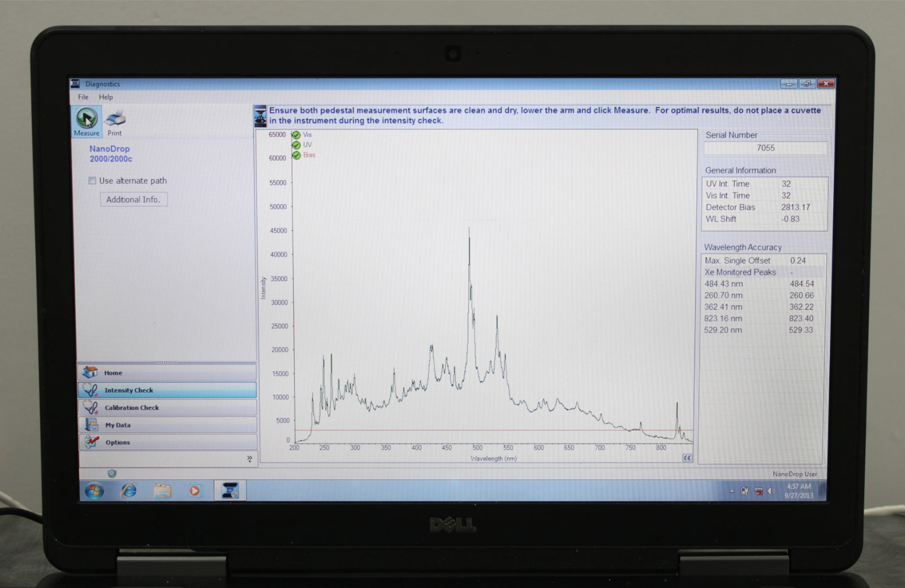Open Windows Media Player from taskbar
Screen dimensions: 905x588
coord(195,491)
